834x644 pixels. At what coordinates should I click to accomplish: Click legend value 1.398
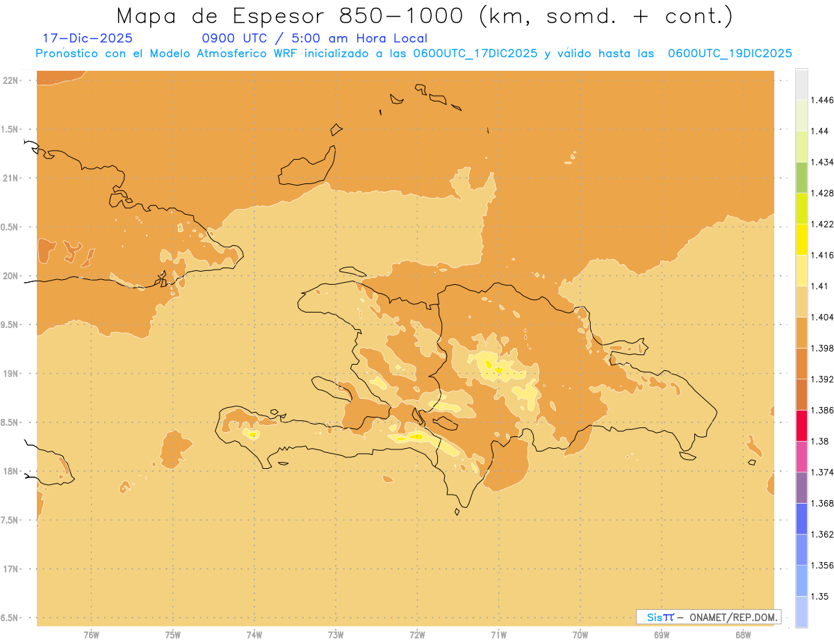(x=821, y=348)
